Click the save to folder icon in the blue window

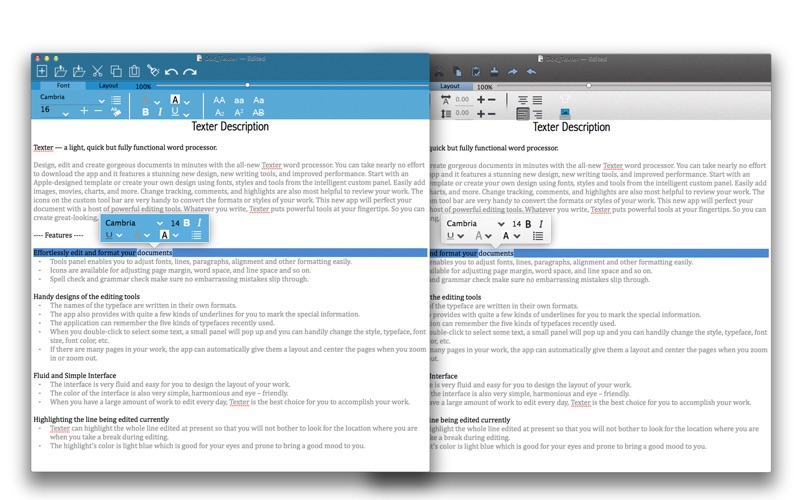click(79, 71)
